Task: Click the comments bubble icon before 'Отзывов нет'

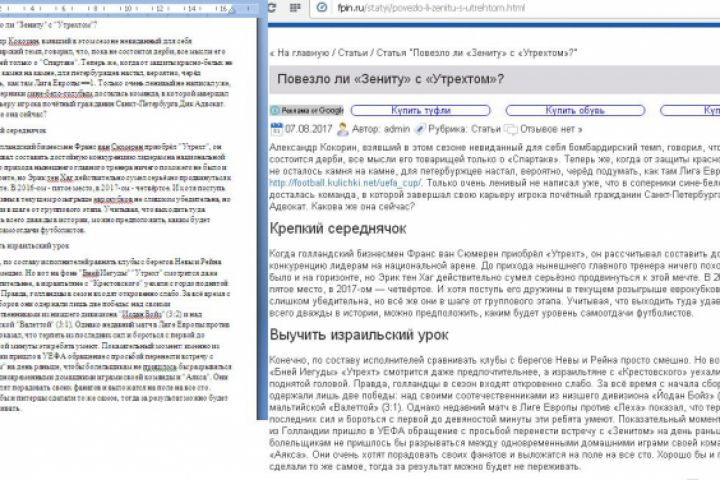Action: tap(511, 130)
